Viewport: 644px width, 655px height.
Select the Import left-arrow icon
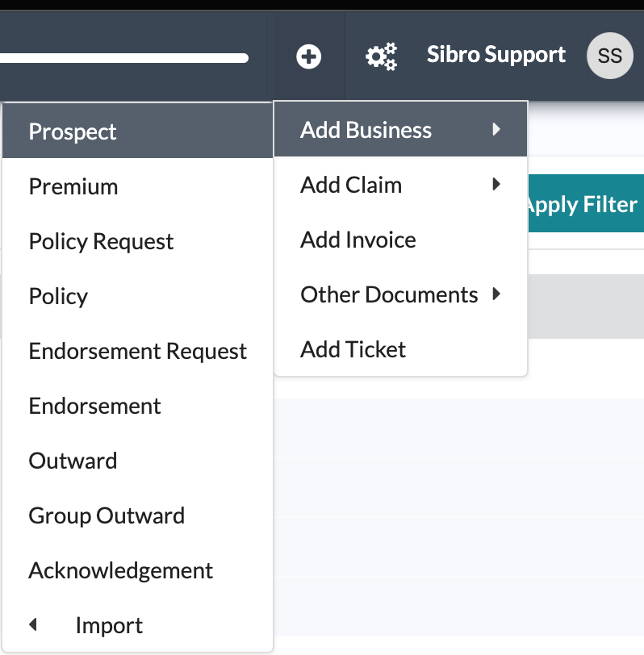(x=33, y=624)
